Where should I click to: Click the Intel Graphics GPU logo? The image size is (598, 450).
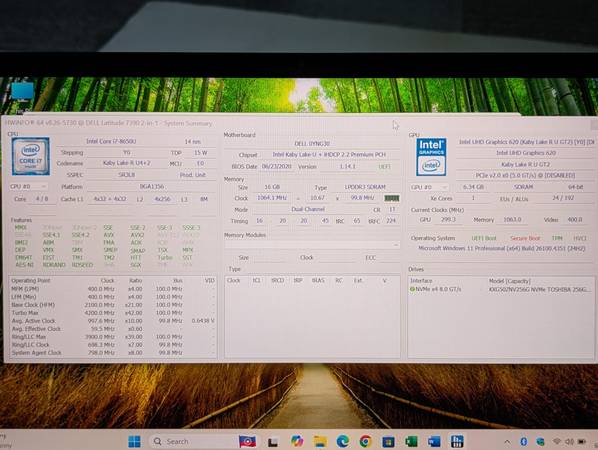[x=431, y=157]
